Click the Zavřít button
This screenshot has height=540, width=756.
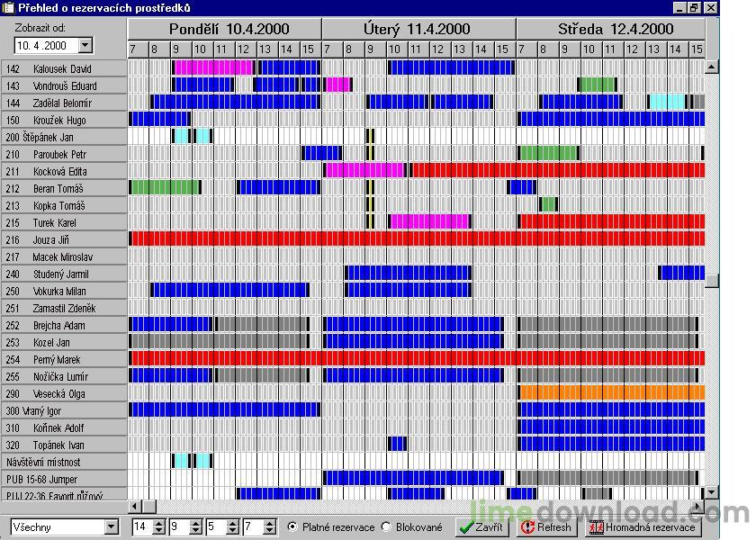(481, 526)
